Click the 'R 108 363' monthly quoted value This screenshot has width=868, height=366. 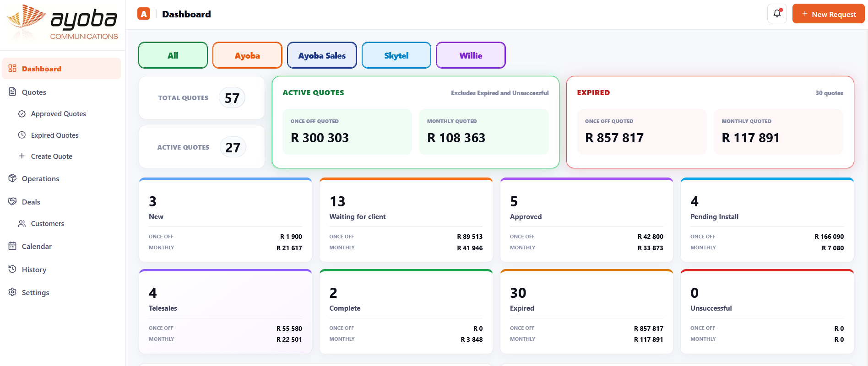click(456, 138)
